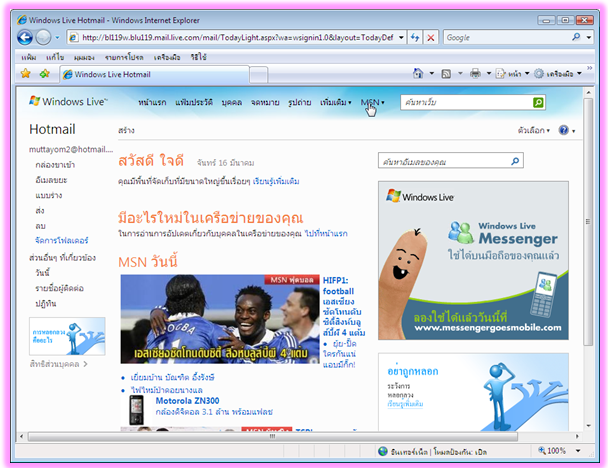Viewport: 608px width, 468px height.
Task: Click the ค้นหาอีเมลของคุณ email search field
Action: click(444, 161)
